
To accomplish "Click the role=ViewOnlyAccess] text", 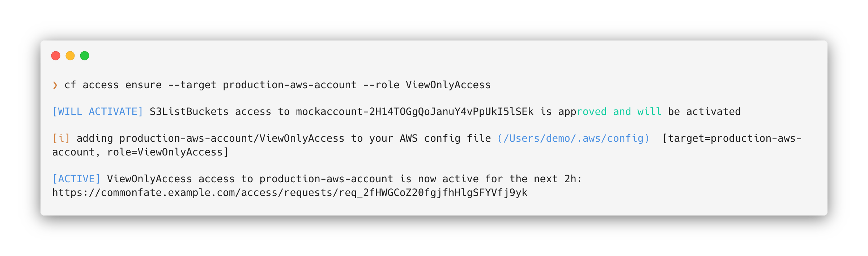I will click(168, 152).
